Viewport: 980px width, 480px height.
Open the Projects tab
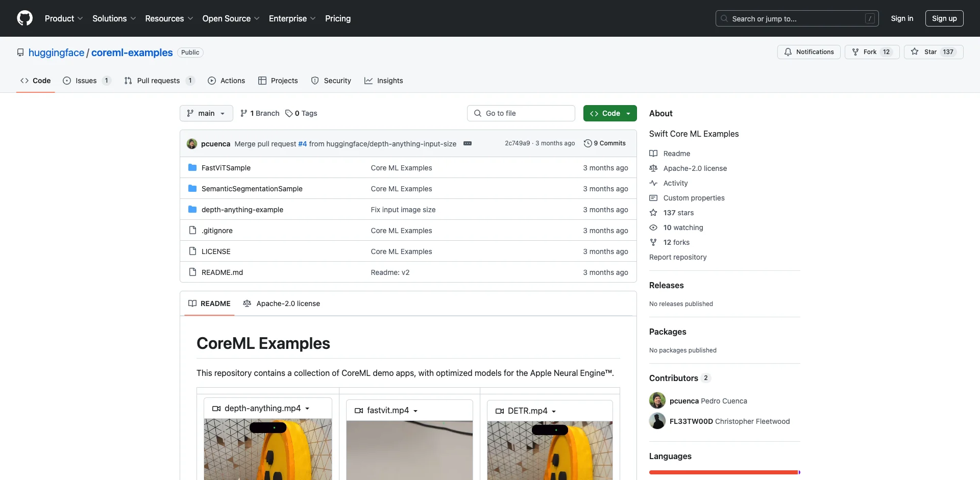[x=278, y=81]
